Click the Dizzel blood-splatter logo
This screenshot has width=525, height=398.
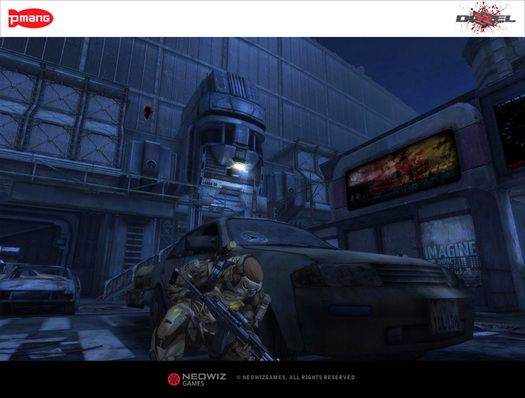[x=485, y=18]
